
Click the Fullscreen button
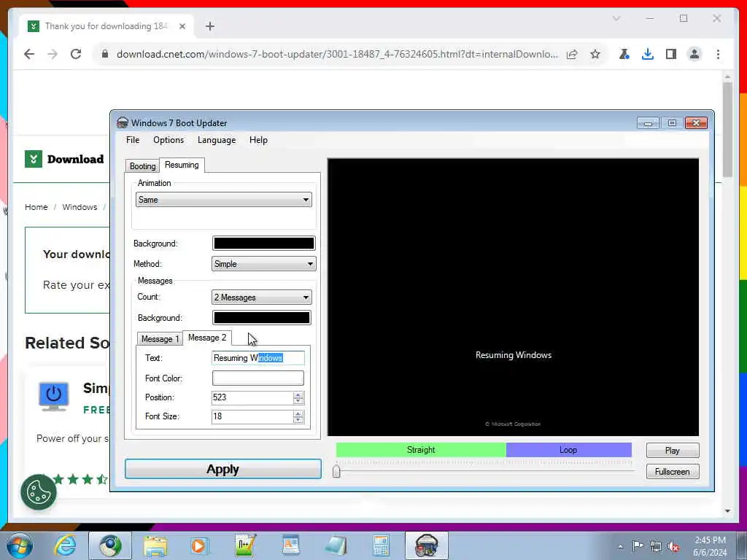(672, 472)
